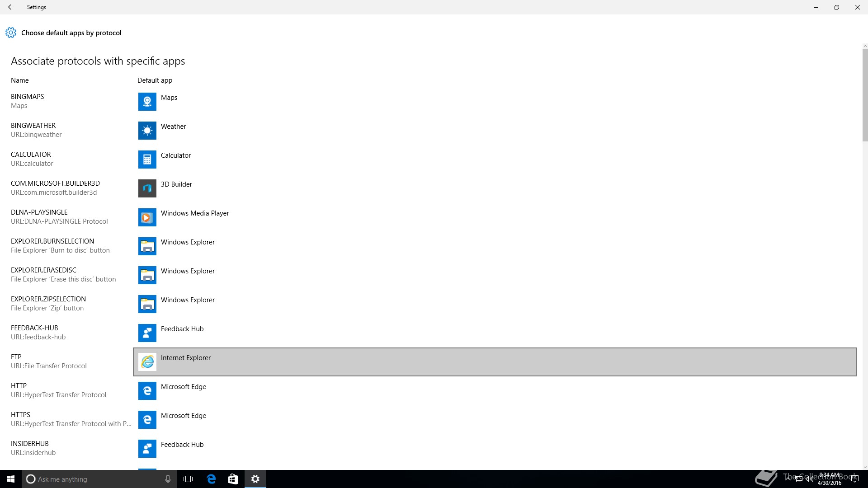Click Windows Explorer icon for EXPLORER.ZIPSELECTION
The width and height of the screenshot is (868, 488).
(x=147, y=304)
